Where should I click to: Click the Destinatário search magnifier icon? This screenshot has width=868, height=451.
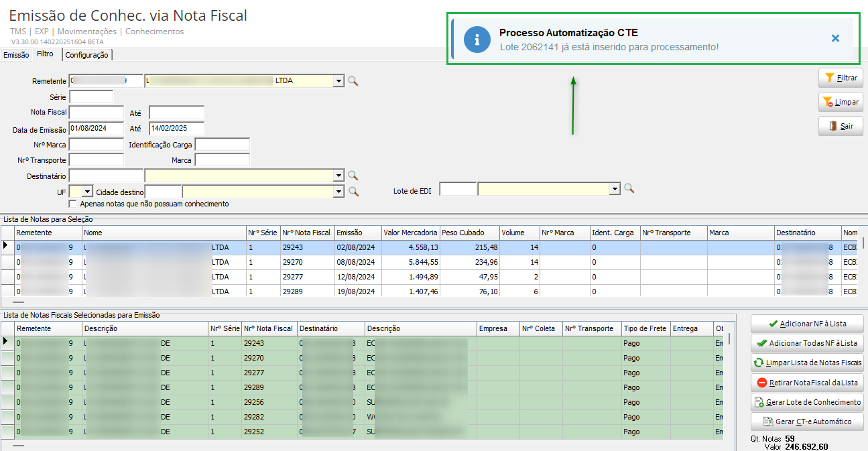click(x=353, y=176)
